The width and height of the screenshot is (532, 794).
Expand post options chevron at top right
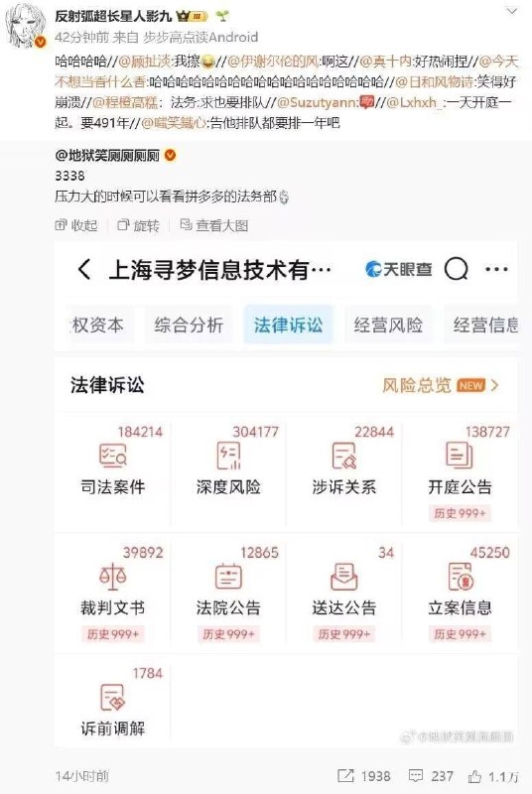click(512, 11)
